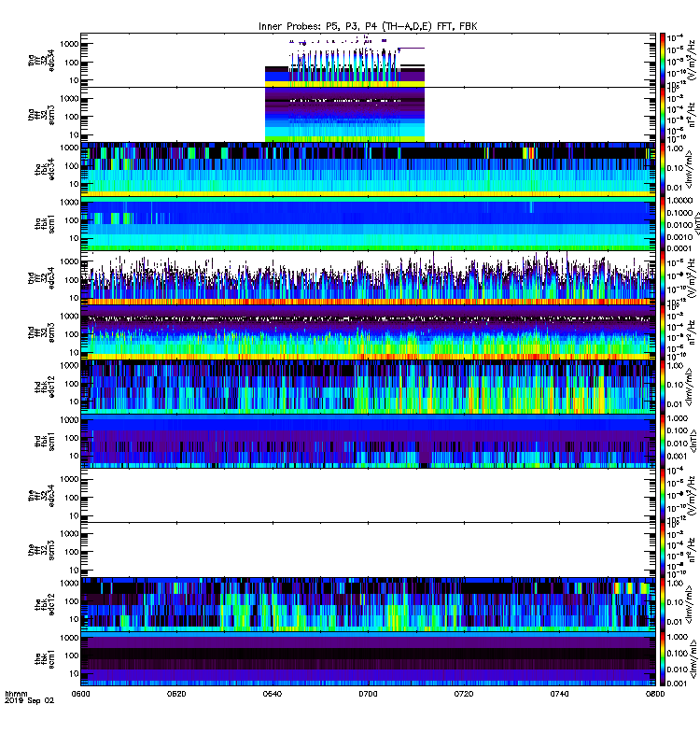The image size is (700, 747).
Task: Click the 'thd fbk edc12' panel label
Action: coord(45,387)
